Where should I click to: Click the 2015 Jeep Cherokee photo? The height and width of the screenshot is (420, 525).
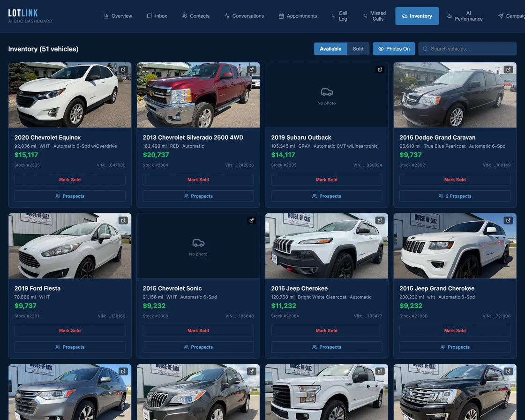[x=326, y=246]
